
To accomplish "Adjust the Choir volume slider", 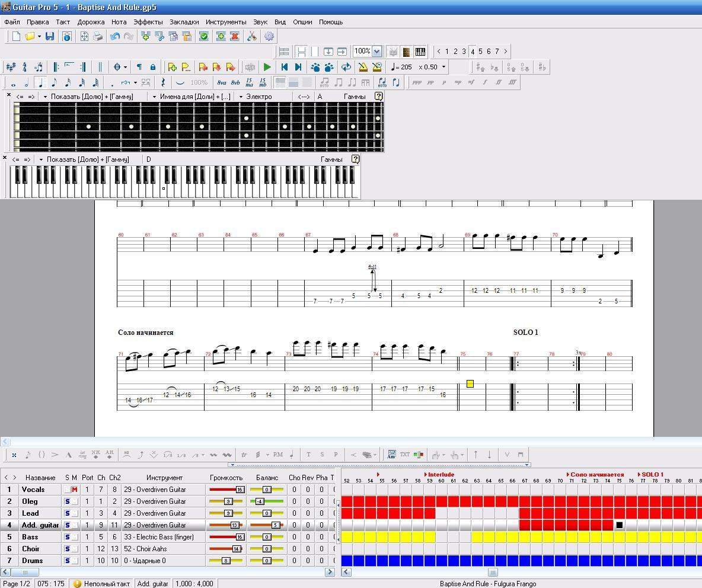I will click(x=226, y=549).
